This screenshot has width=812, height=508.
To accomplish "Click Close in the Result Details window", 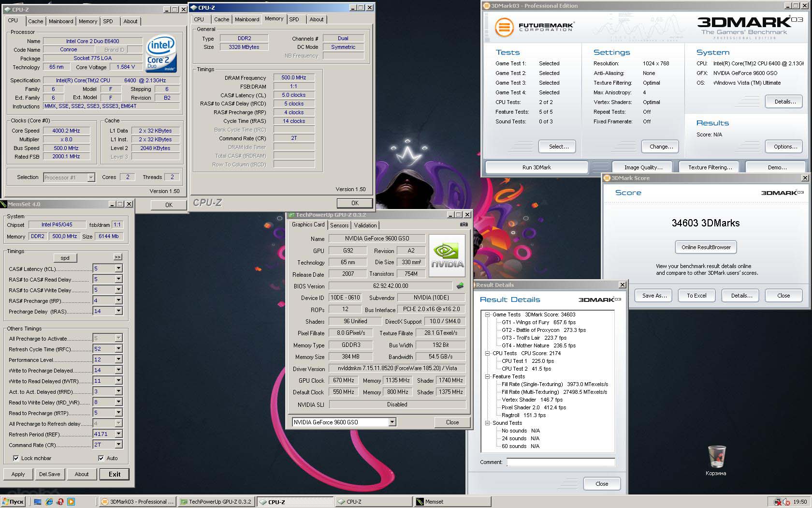I will tap(602, 484).
